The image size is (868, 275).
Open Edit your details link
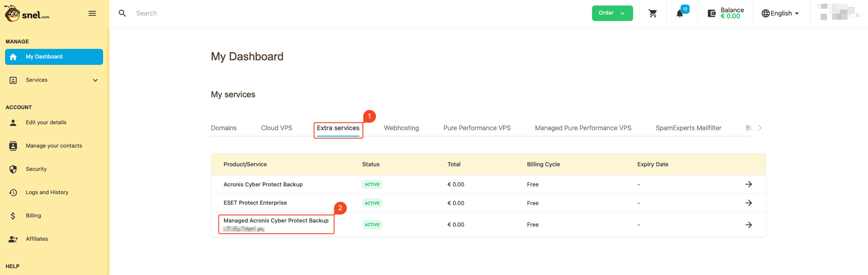[46, 122]
